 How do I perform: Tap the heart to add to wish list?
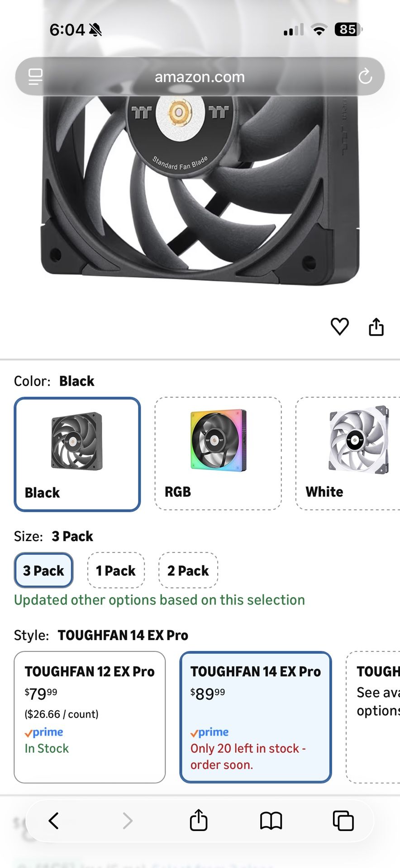click(x=339, y=326)
